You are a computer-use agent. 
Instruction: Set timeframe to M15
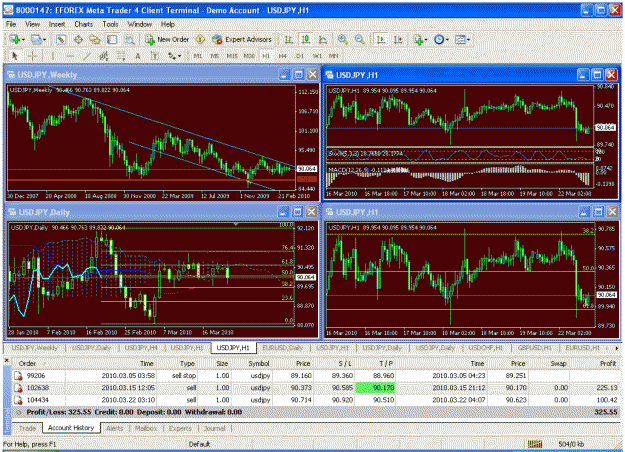(x=232, y=56)
